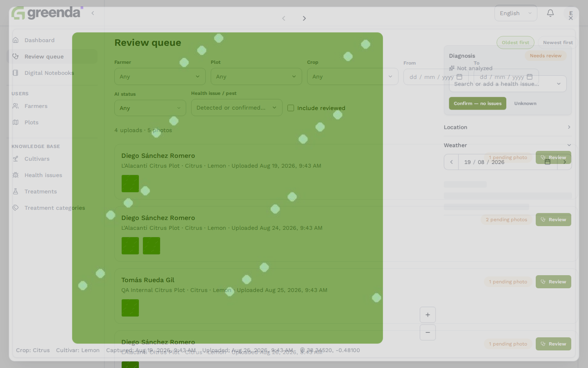
Task: Open the Plot filter dropdown
Action: tap(256, 76)
